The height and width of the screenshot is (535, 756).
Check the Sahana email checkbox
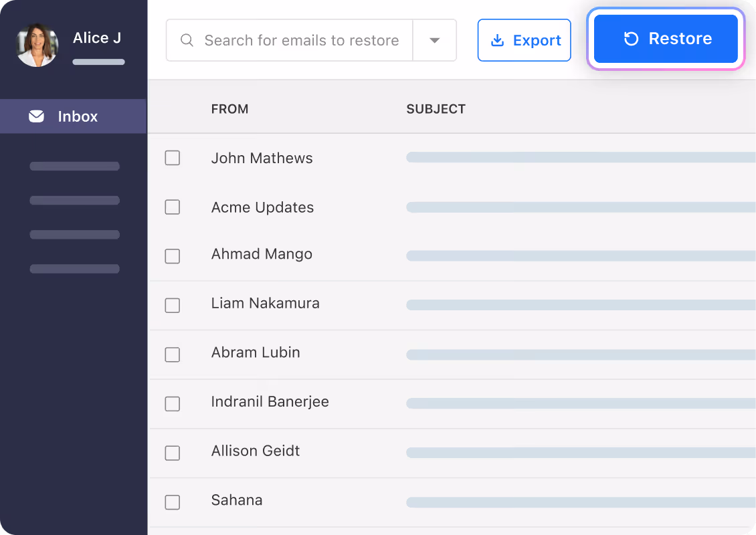click(x=172, y=502)
